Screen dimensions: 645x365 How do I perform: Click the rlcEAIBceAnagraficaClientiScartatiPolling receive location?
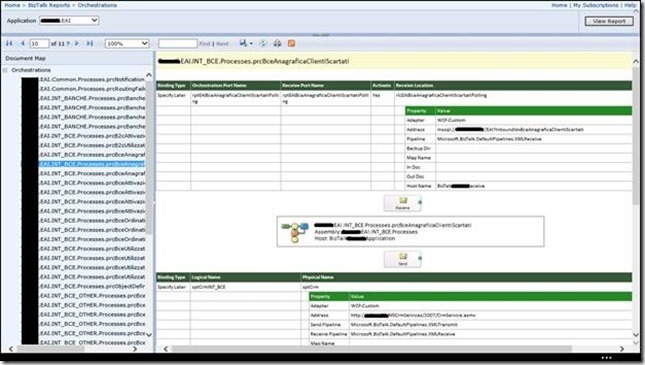point(441,95)
